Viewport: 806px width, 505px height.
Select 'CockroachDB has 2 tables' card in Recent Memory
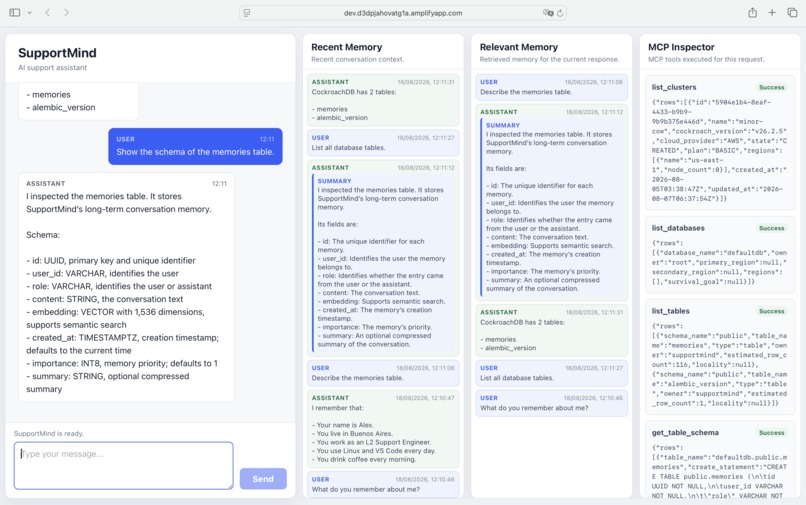coord(383,100)
